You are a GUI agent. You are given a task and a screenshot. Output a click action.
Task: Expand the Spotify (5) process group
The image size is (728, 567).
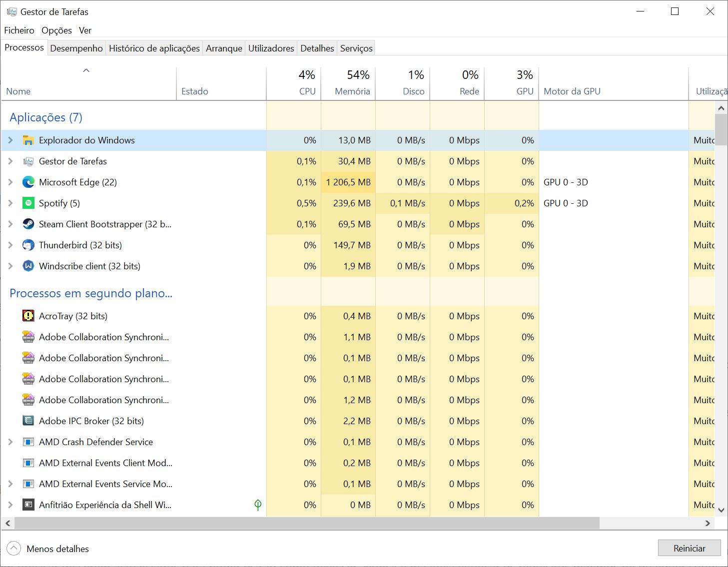pyautogui.click(x=10, y=203)
